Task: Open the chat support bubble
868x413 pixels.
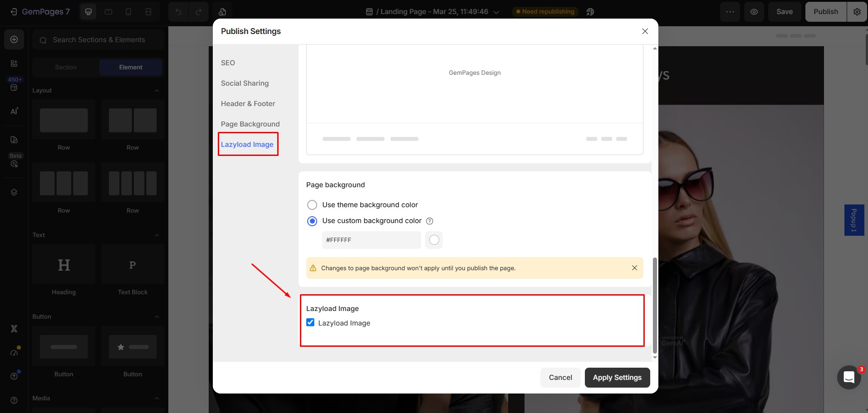Action: pyautogui.click(x=849, y=377)
